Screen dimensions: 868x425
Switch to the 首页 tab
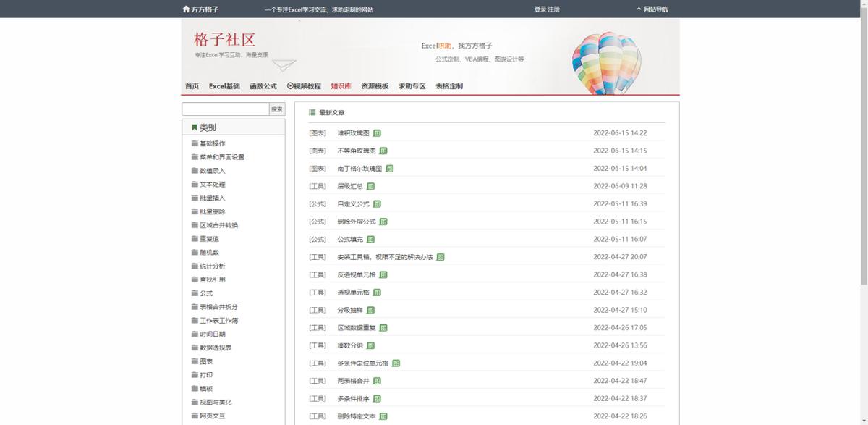point(191,85)
